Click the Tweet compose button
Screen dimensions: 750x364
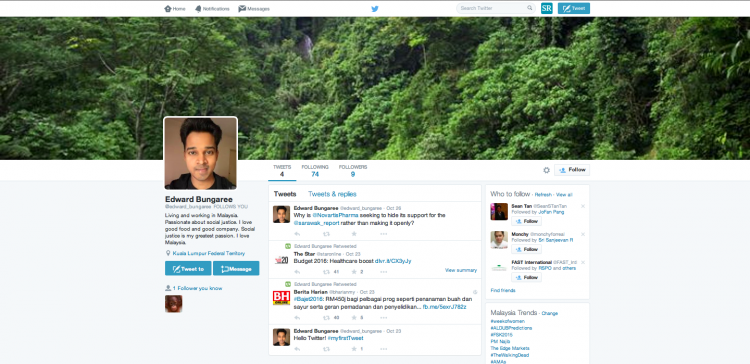pos(574,8)
